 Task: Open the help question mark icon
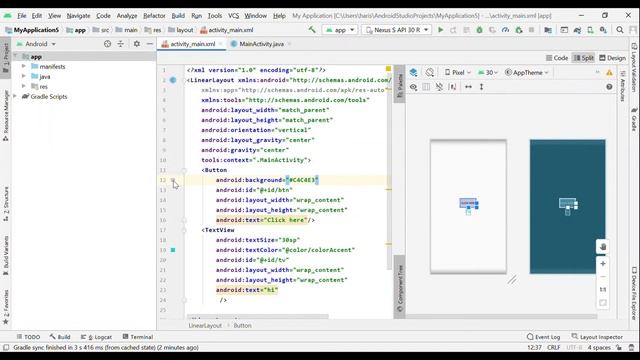click(x=609, y=87)
